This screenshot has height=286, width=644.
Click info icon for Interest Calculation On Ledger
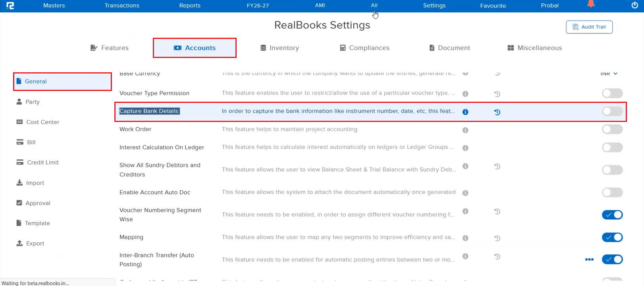(x=465, y=148)
